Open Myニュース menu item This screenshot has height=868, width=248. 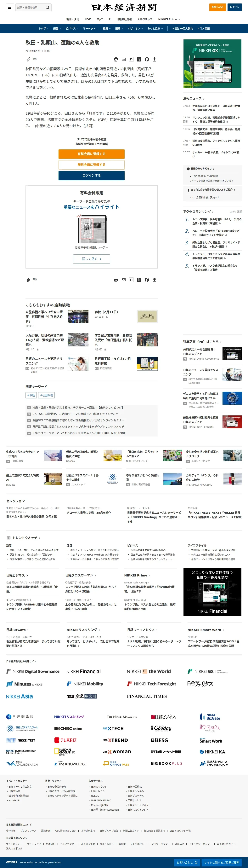104,19
